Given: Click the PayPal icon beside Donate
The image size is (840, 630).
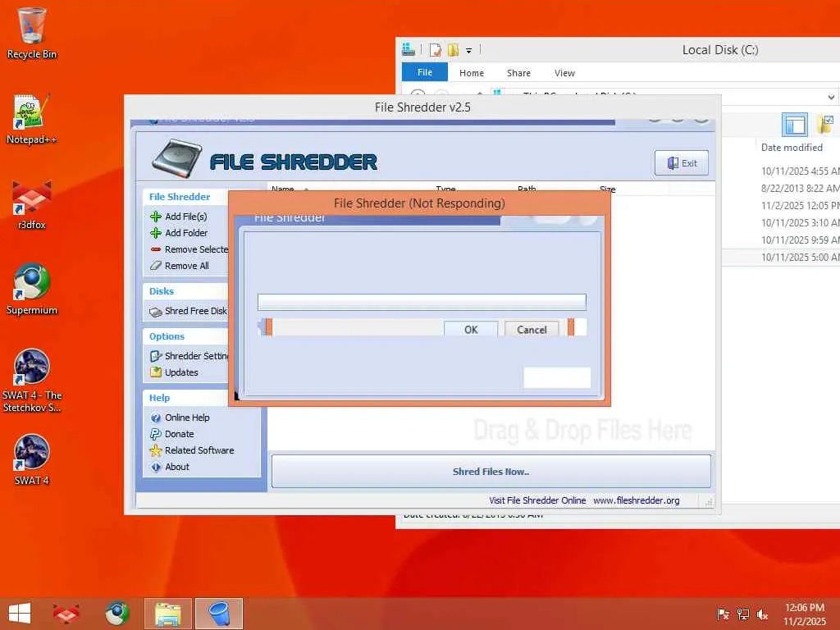Looking at the screenshot, I should (155, 434).
